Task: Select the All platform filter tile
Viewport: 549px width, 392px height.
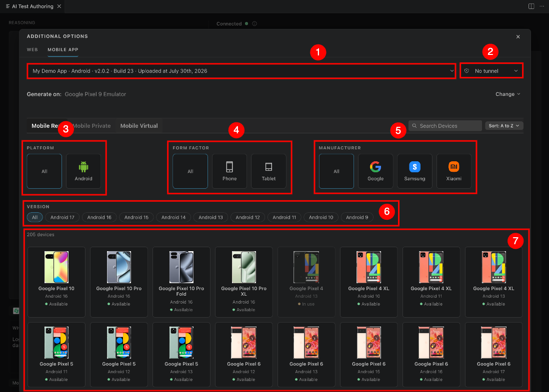Action: tap(44, 171)
